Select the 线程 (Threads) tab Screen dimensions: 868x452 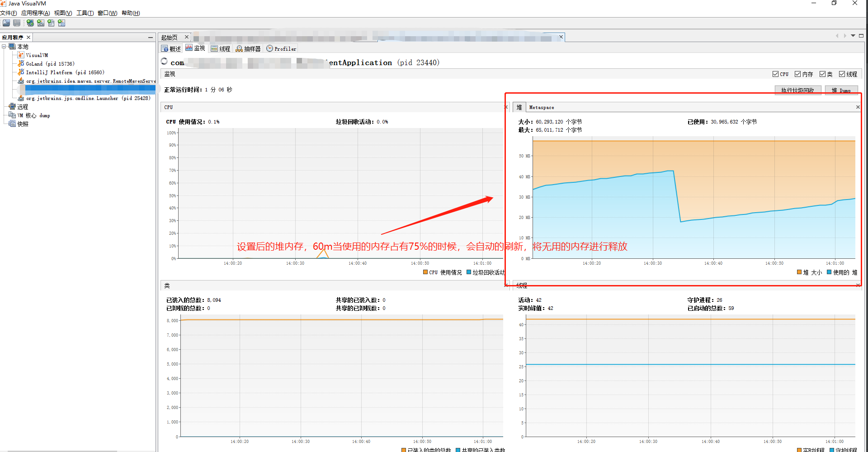(x=221, y=48)
